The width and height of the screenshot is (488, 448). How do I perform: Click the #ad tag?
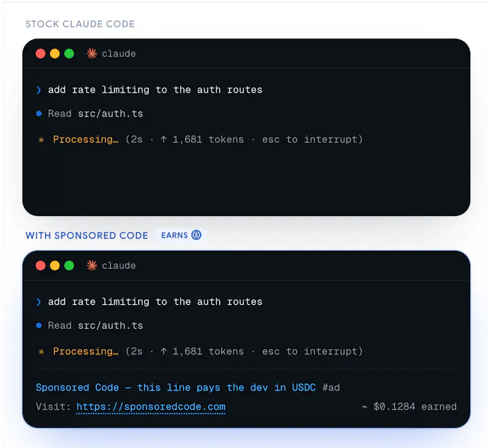[x=331, y=388]
